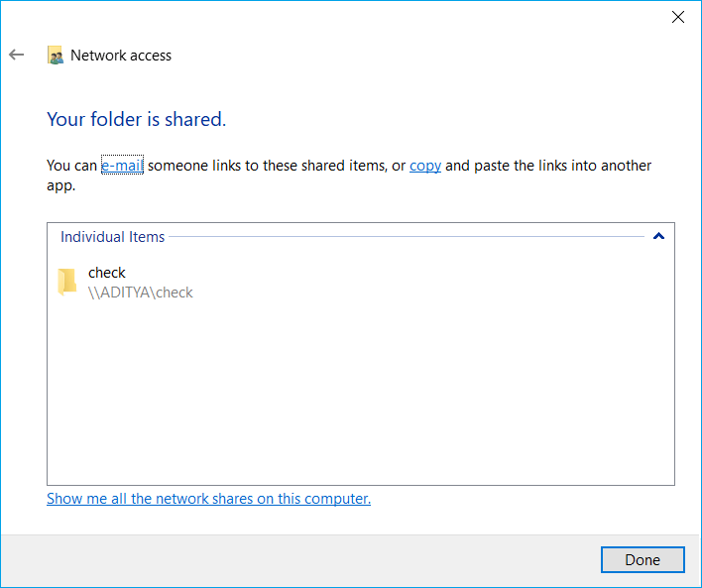The image size is (702, 588).
Task: Click the 'Network access' title text
Action: coord(121,56)
